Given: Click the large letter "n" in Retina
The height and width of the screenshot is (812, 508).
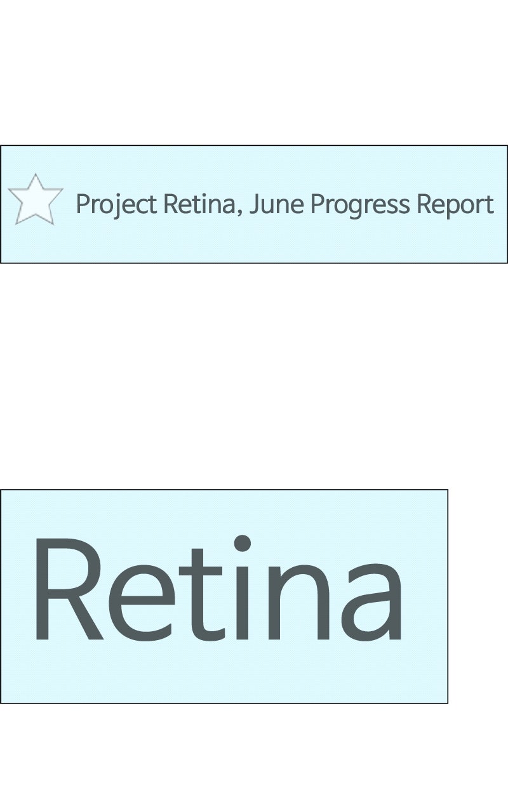Looking at the screenshot, I should [298, 603].
